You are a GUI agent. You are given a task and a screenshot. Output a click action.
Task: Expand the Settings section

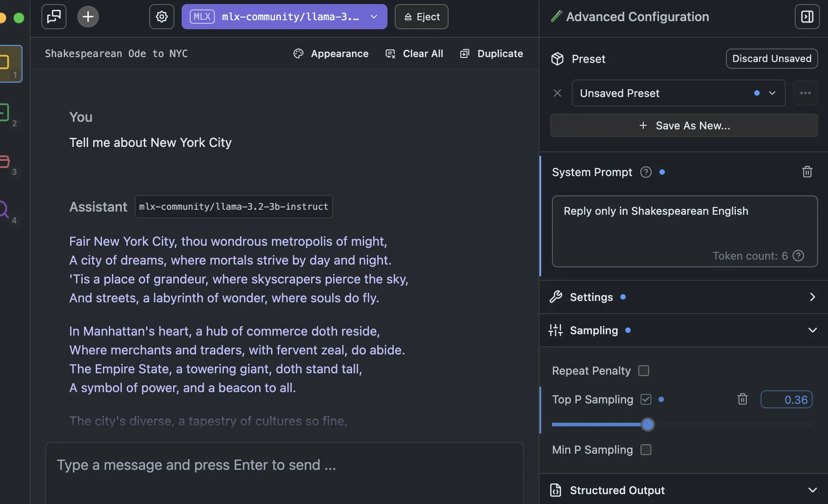812,297
